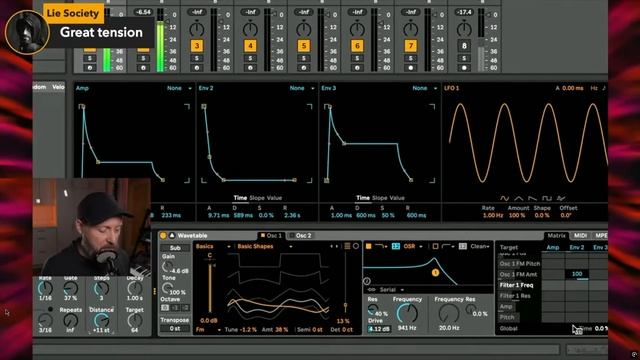Click the arpeggiator Distance knob
640x360 pixels.
[x=101, y=320]
